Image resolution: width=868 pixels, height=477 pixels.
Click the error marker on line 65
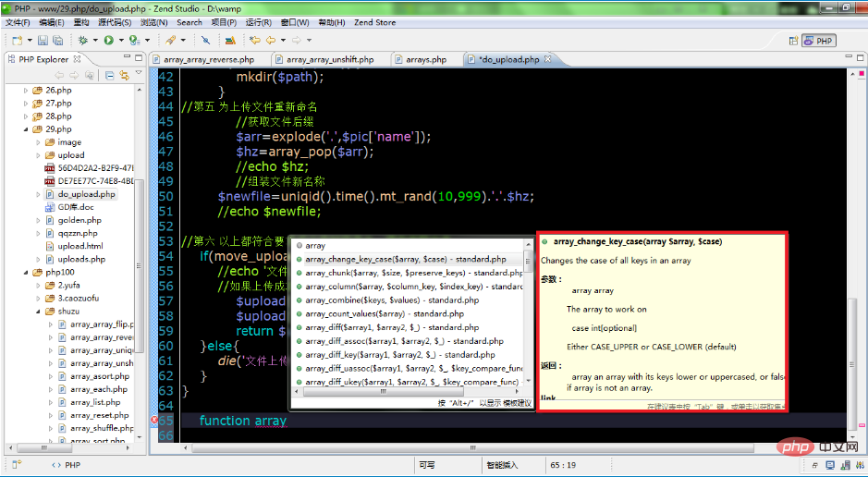(x=154, y=421)
